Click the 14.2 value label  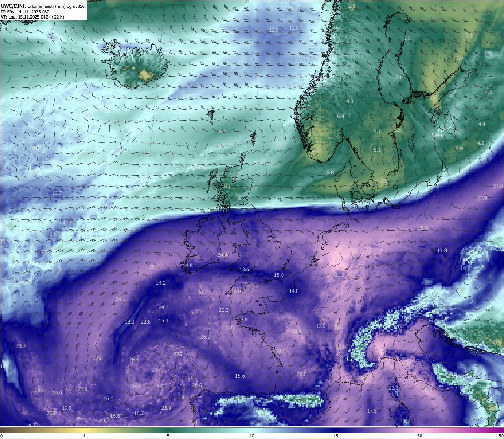coord(161,283)
